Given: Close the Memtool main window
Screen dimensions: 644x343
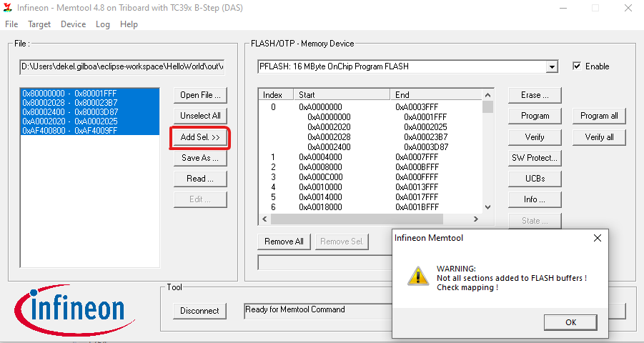Looking at the screenshot, I should coord(628,8).
